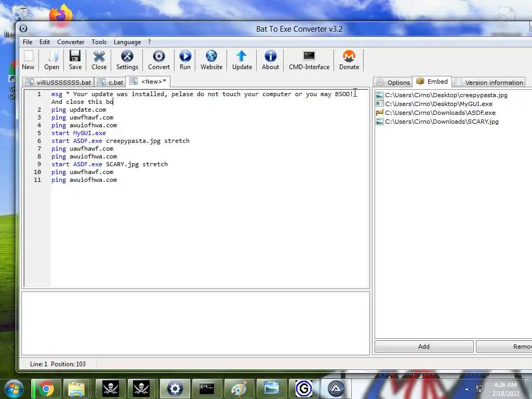The image size is (532, 399).
Task: Open the Version information tab
Action: point(489,83)
